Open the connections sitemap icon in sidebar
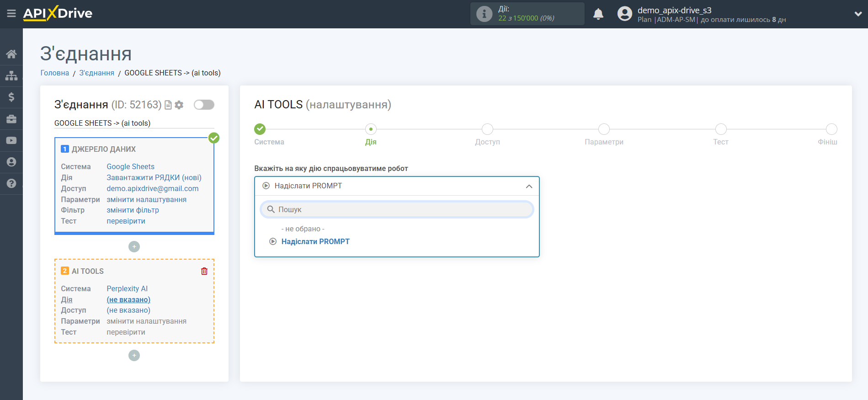The height and width of the screenshot is (400, 868). (11, 76)
